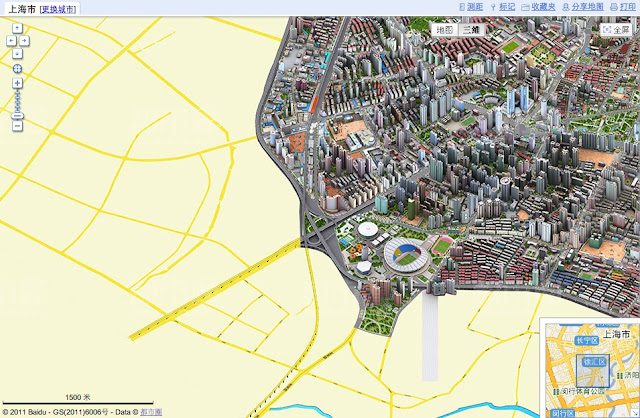Collapse the overview minimap with the arrow

pyautogui.click(x=636, y=414)
